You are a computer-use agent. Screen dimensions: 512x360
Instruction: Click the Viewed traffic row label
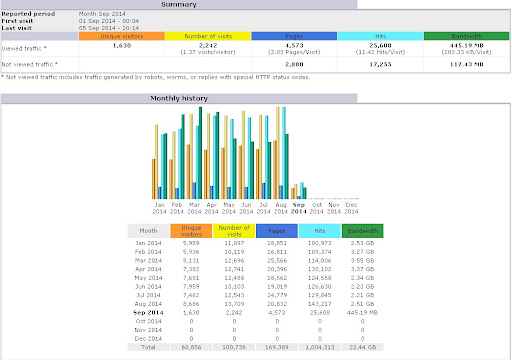(x=24, y=48)
